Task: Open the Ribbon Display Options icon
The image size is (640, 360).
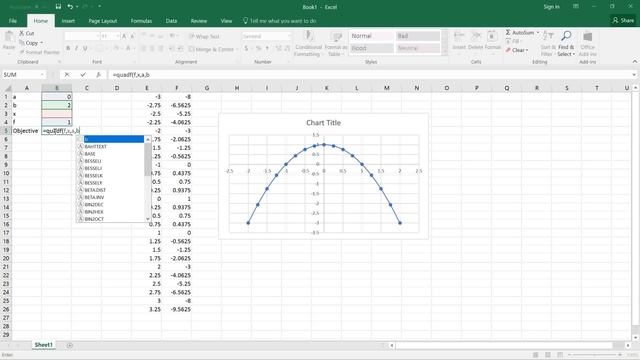Action: click(576, 7)
